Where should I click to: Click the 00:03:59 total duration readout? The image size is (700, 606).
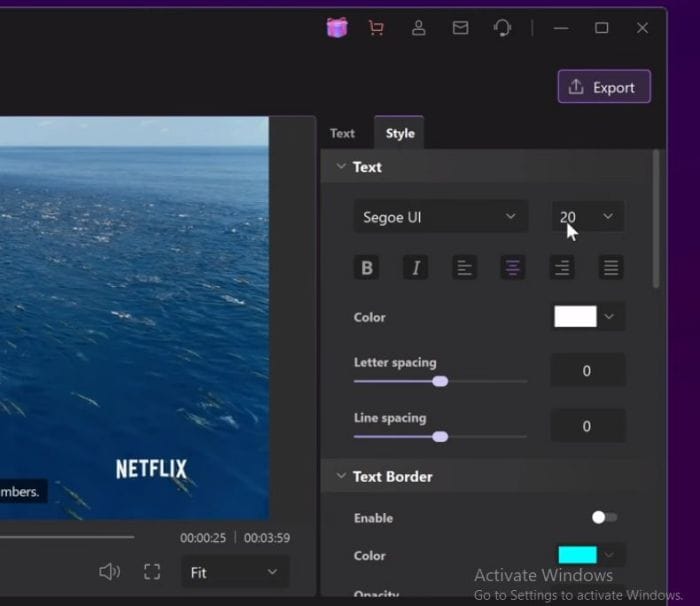click(267, 538)
